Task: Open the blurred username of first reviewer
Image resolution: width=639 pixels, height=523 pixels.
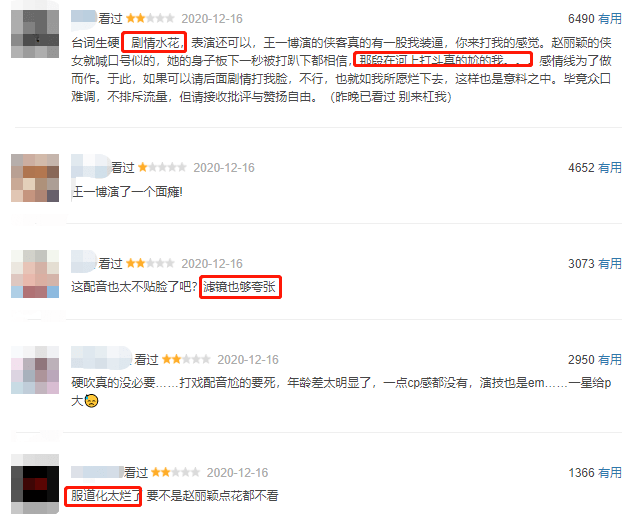Action: click(x=84, y=18)
